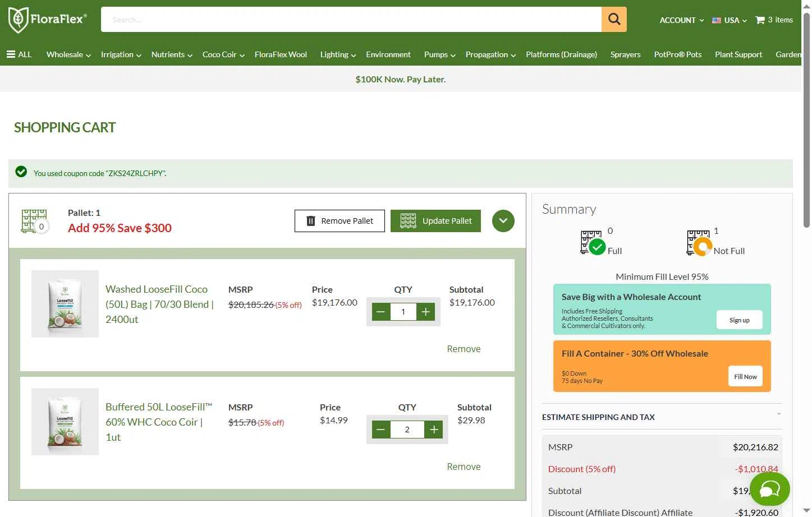Increase quantity of Buffered 50L LooseFill
The image size is (812, 517).
click(434, 430)
